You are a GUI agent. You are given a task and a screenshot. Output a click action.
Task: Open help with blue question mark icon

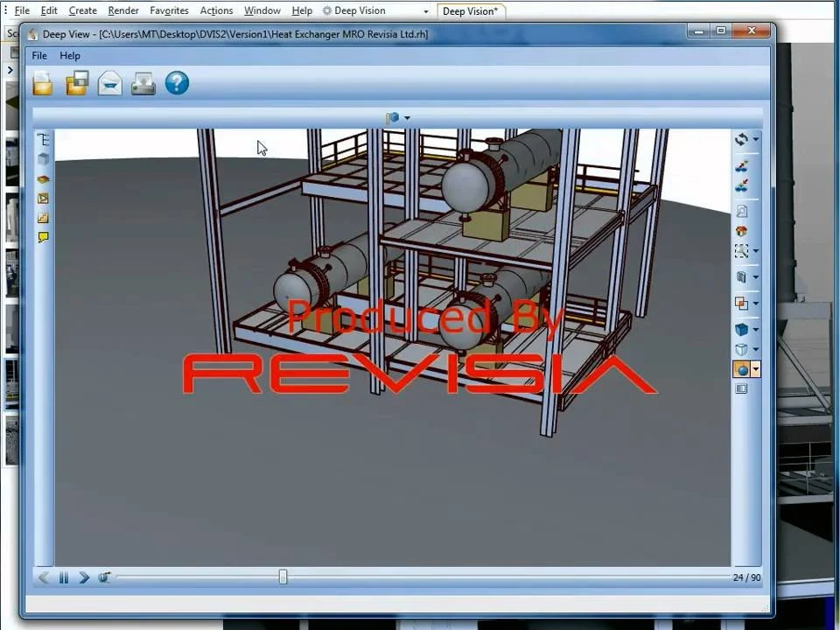point(177,84)
